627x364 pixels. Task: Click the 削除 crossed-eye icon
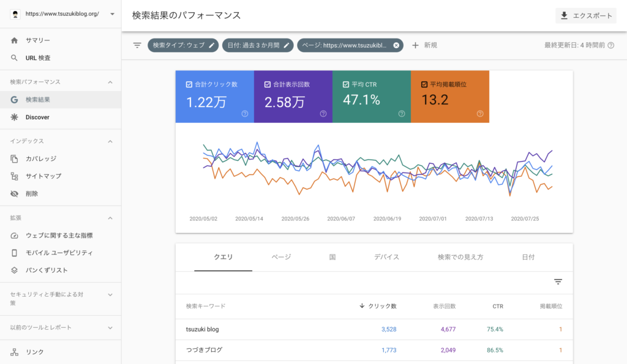[x=15, y=194]
